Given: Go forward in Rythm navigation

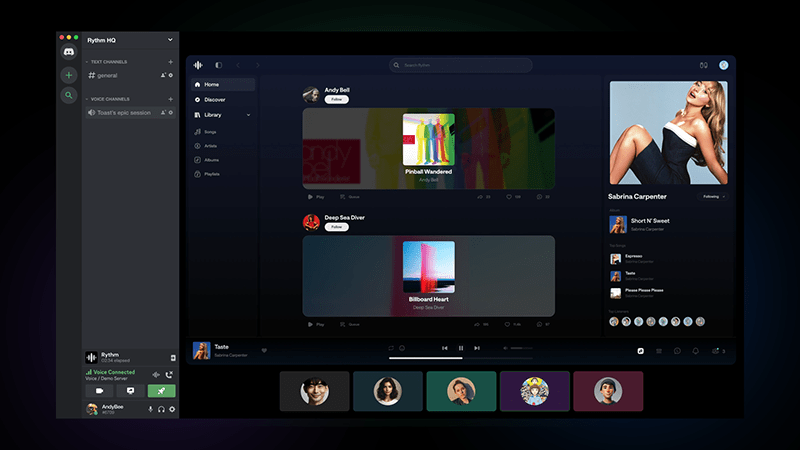Looking at the screenshot, I should pos(258,65).
